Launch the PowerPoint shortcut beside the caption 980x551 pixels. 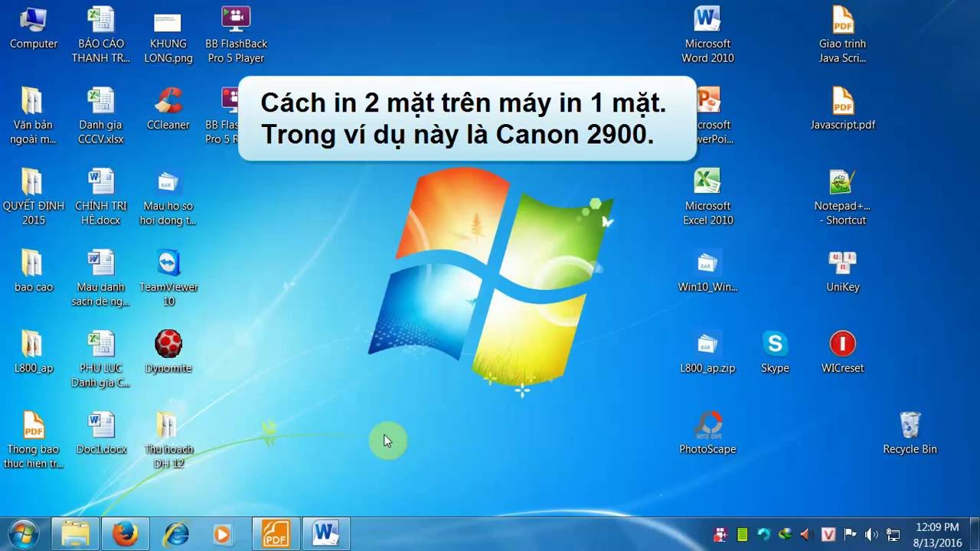[x=712, y=116]
